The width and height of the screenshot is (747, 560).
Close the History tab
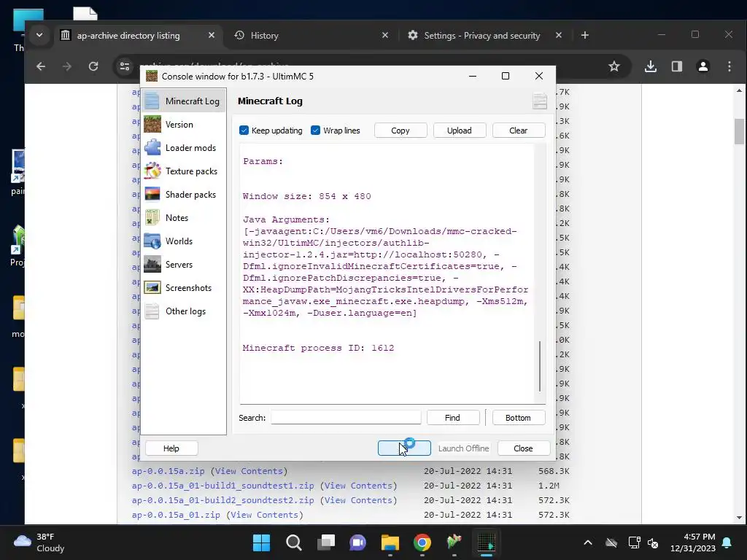(385, 35)
